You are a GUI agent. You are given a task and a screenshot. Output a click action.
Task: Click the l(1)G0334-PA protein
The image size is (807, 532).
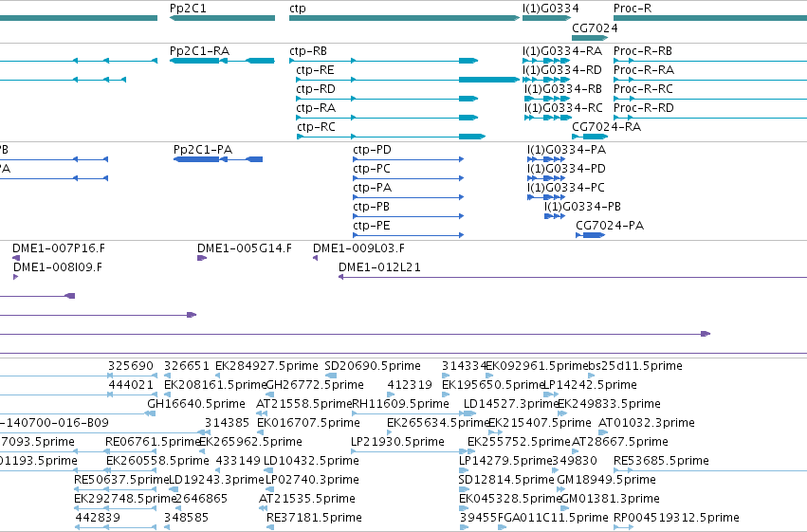546,159
